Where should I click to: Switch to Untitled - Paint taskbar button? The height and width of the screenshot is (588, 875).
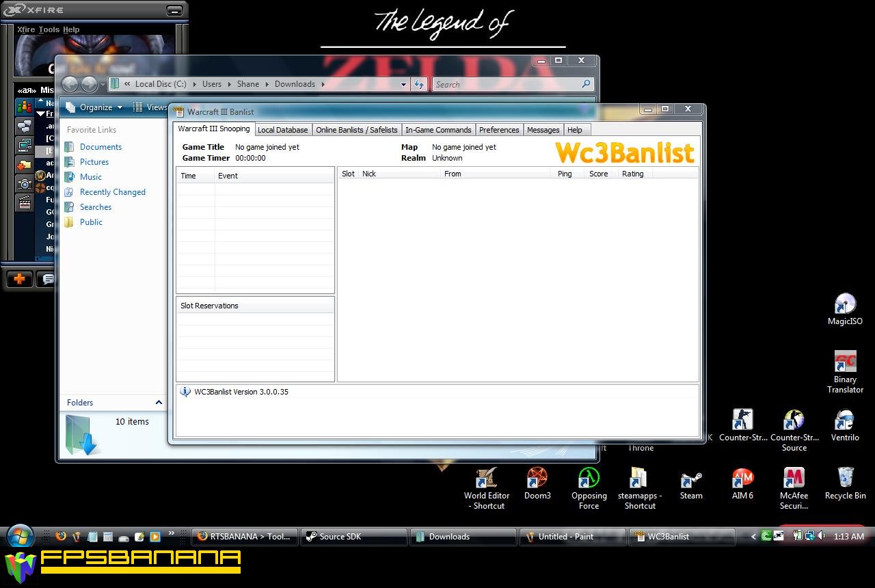(572, 537)
